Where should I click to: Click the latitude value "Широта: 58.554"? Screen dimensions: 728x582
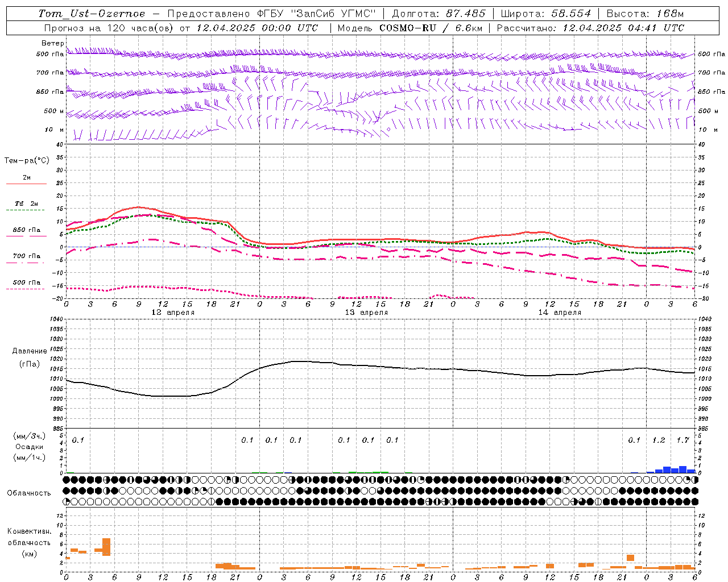coord(545,14)
